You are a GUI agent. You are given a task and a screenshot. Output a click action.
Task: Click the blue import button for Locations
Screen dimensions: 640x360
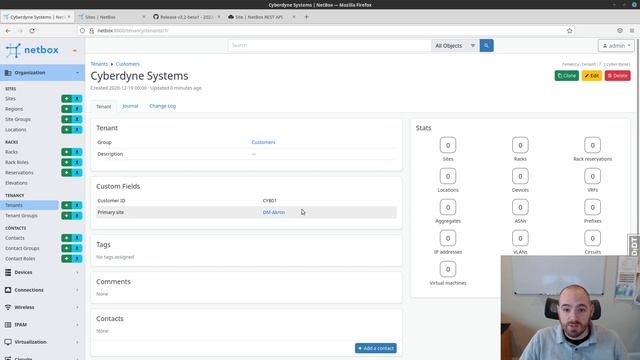77,129
